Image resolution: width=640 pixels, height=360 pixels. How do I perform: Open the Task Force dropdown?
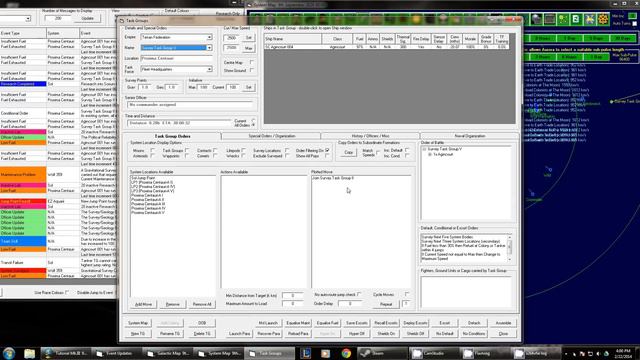209,69
